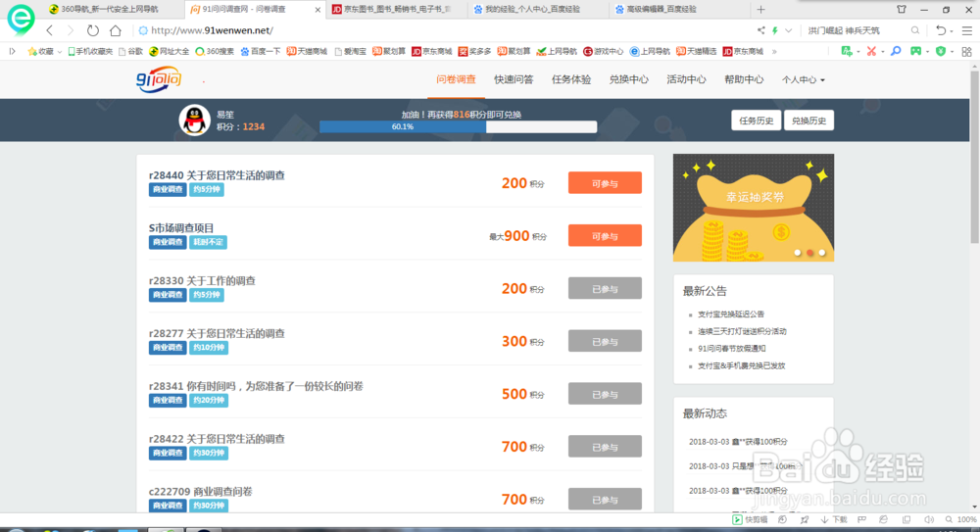The image size is (980, 532).
Task: Click 可参与 for r28440 survey
Action: (x=605, y=183)
